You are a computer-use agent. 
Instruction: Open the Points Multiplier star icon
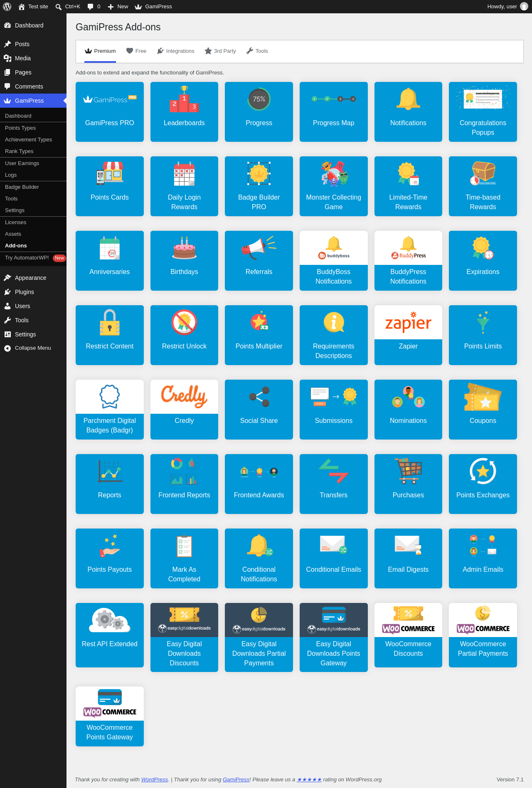259,321
